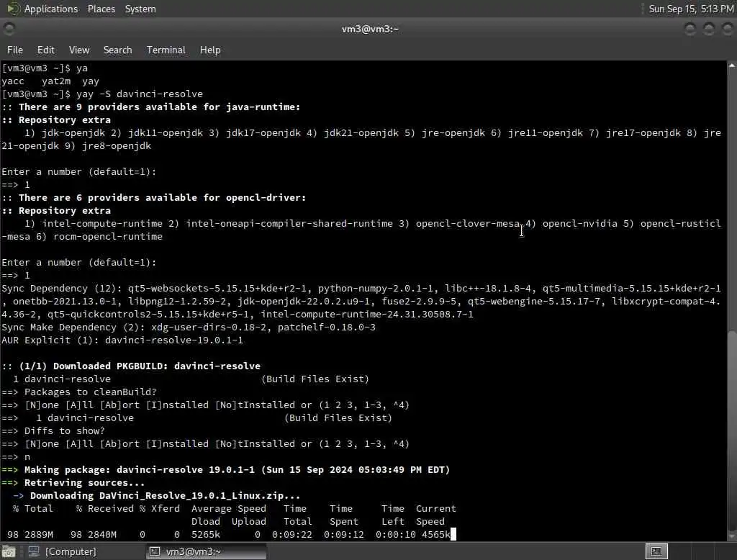This screenshot has width=737, height=560.
Task: Click 'There are 6 providers available for opencl-driver:'
Action: pyautogui.click(x=162, y=198)
